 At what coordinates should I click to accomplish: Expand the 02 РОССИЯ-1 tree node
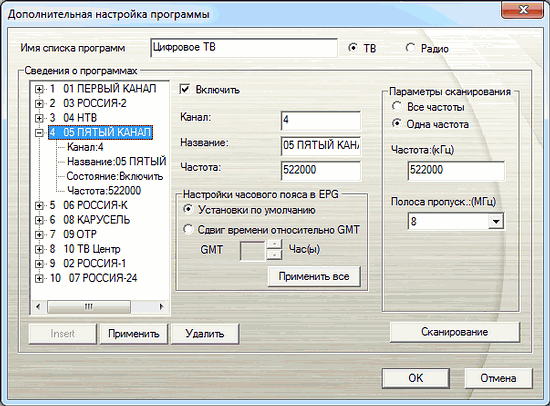39,264
